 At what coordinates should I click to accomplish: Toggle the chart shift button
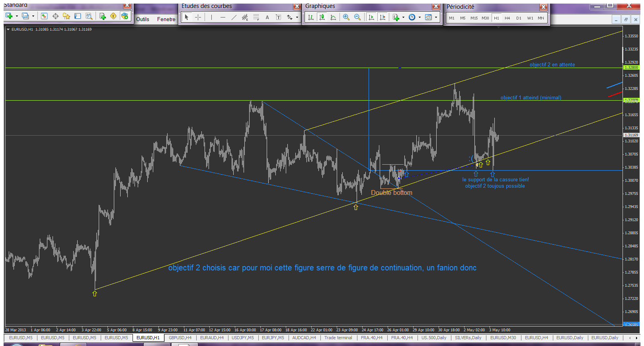tap(382, 17)
